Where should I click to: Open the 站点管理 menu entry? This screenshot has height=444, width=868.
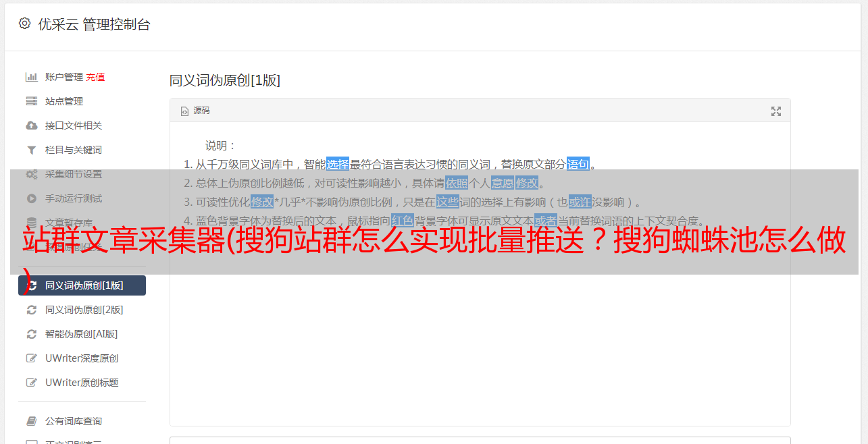point(82,101)
